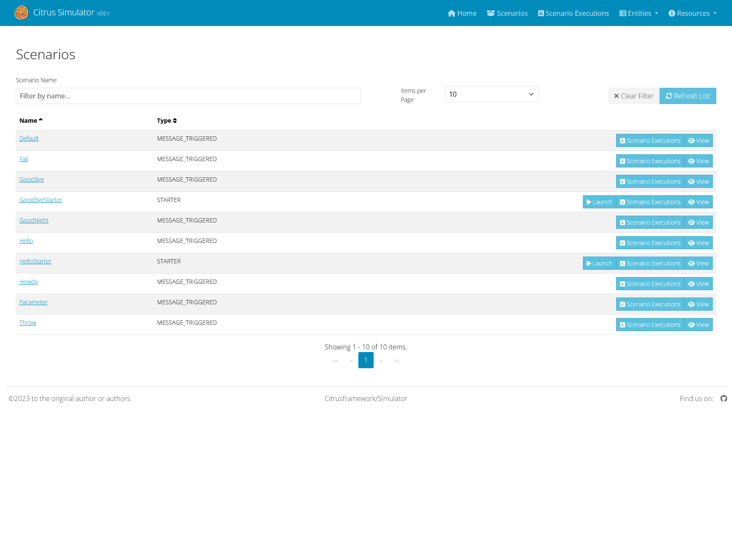This screenshot has height=560, width=732.
Task: Go to Home in the navigation bar
Action: (462, 13)
